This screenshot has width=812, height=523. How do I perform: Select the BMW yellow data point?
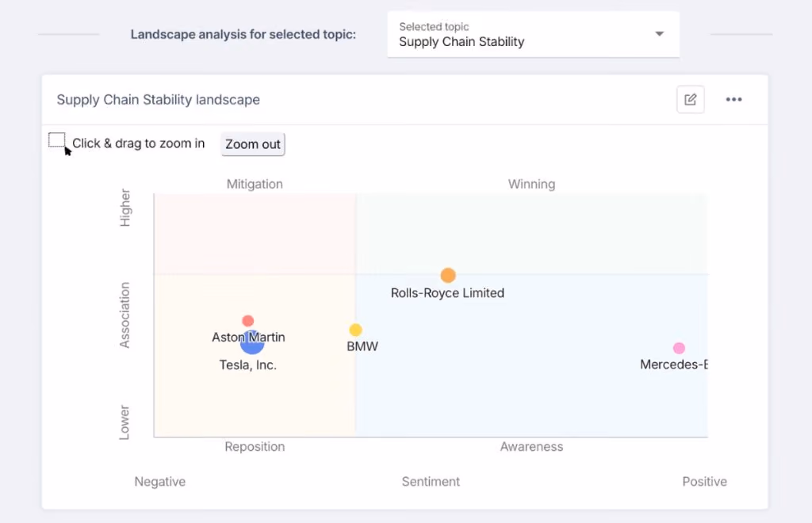(355, 330)
